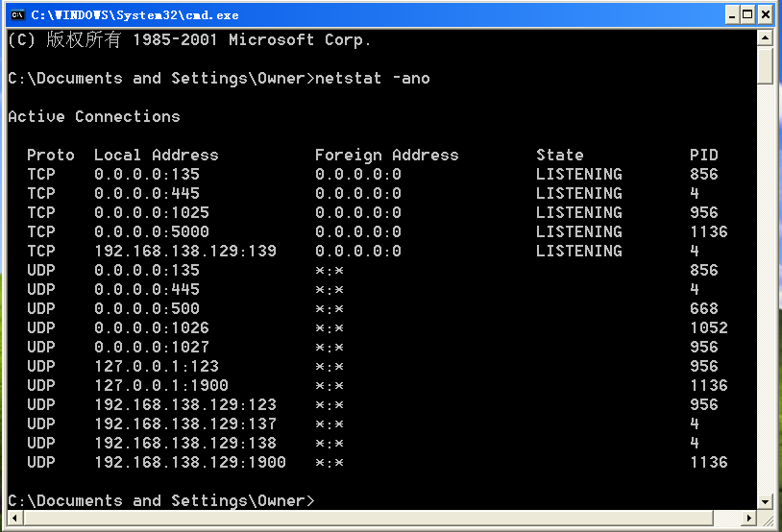The width and height of the screenshot is (782, 532).
Task: Click the 'Foreign Address' column header
Action: (x=386, y=155)
